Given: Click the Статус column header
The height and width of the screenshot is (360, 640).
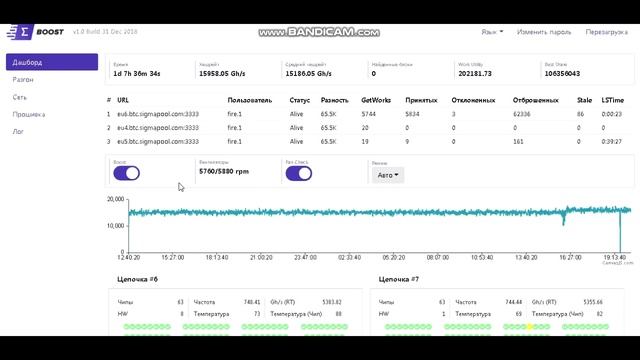Looking at the screenshot, I should (300, 100).
